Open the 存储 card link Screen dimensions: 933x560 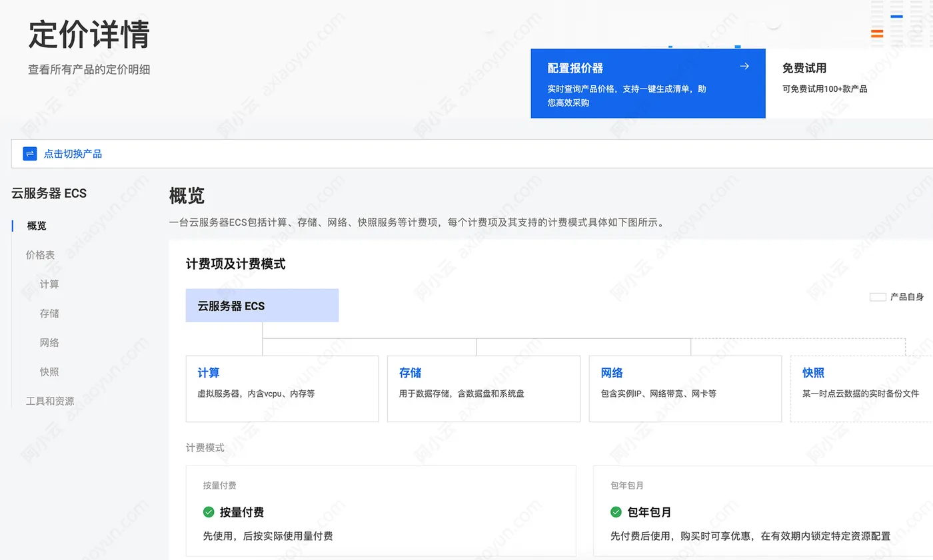coord(410,373)
